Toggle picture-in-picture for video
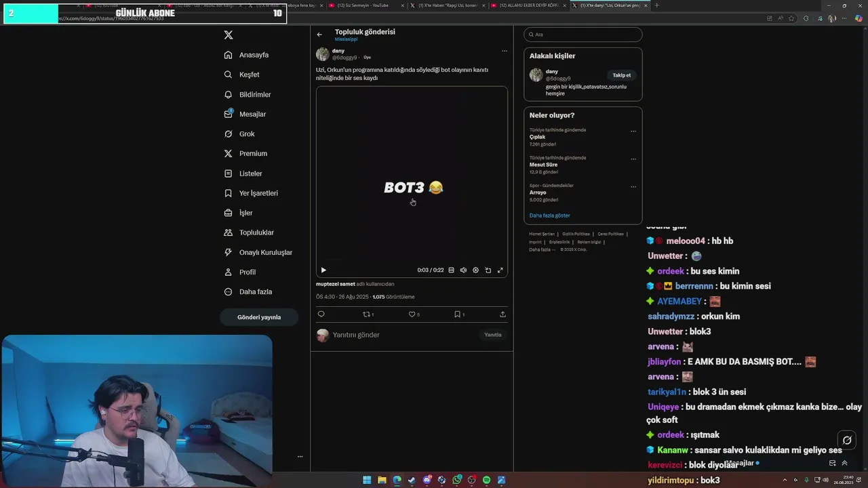Screen dimensions: 868x488 click(488, 270)
